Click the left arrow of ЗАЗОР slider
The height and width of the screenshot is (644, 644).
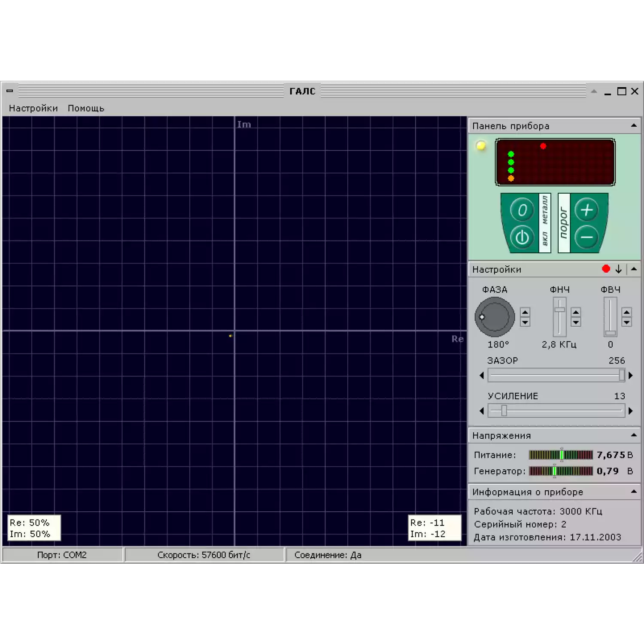482,376
